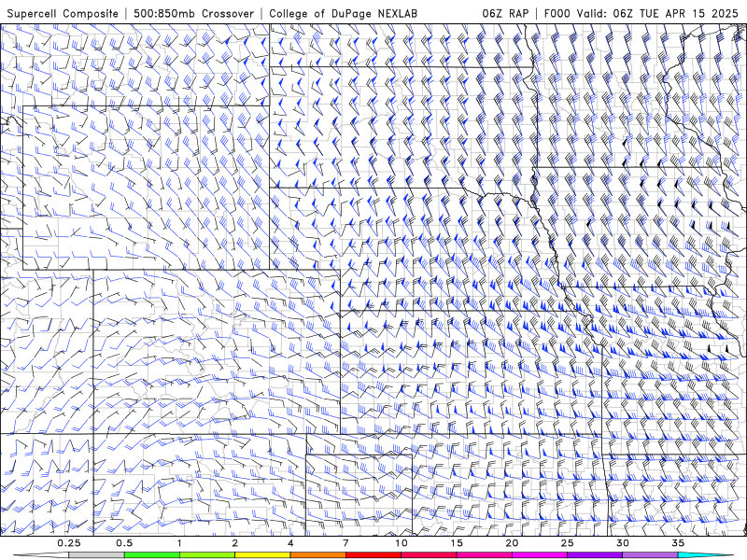Click the gray color bar segment
The height and width of the screenshot is (560, 747).
point(97,555)
